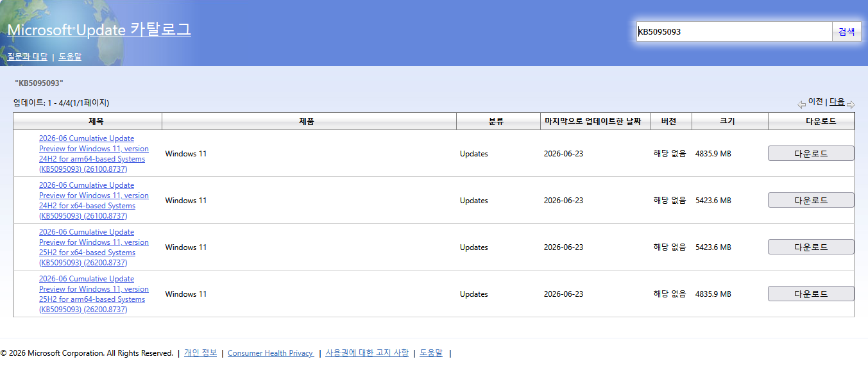Open the Consumer Health Privacy link
The width and height of the screenshot is (868, 366).
tap(271, 353)
